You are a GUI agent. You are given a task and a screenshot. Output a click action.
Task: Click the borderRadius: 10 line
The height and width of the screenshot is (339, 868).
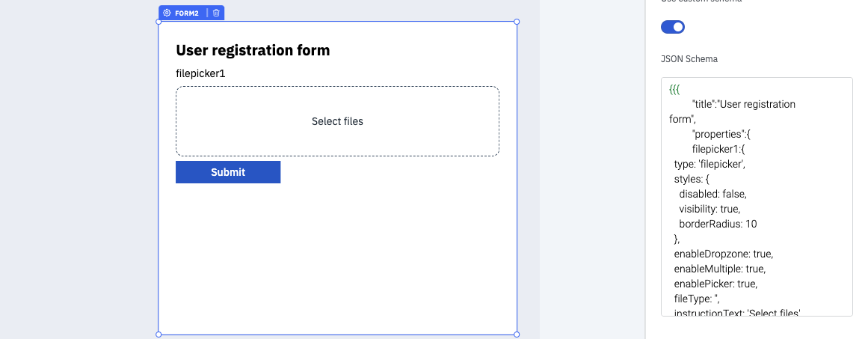pyautogui.click(x=718, y=224)
